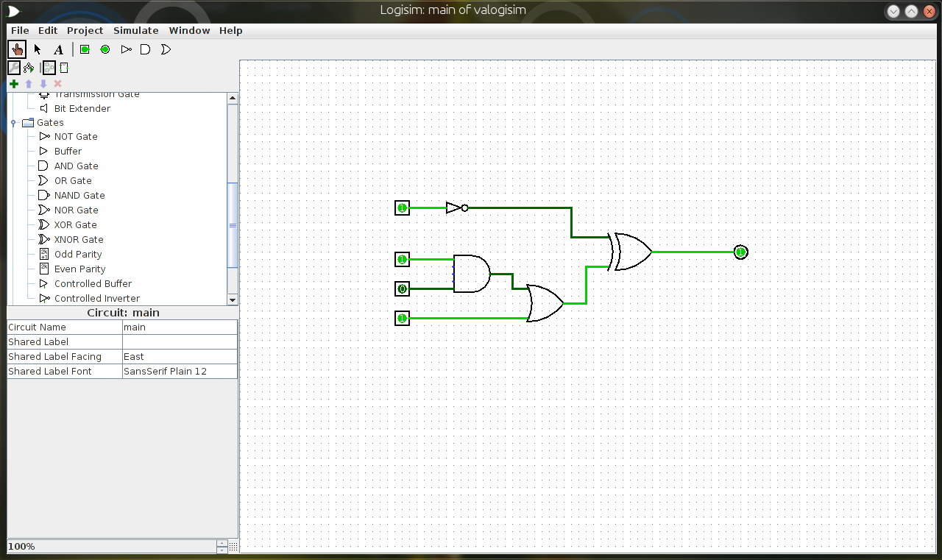The image size is (942, 560).
Task: Click the NOT gate on canvas
Action: [456, 208]
